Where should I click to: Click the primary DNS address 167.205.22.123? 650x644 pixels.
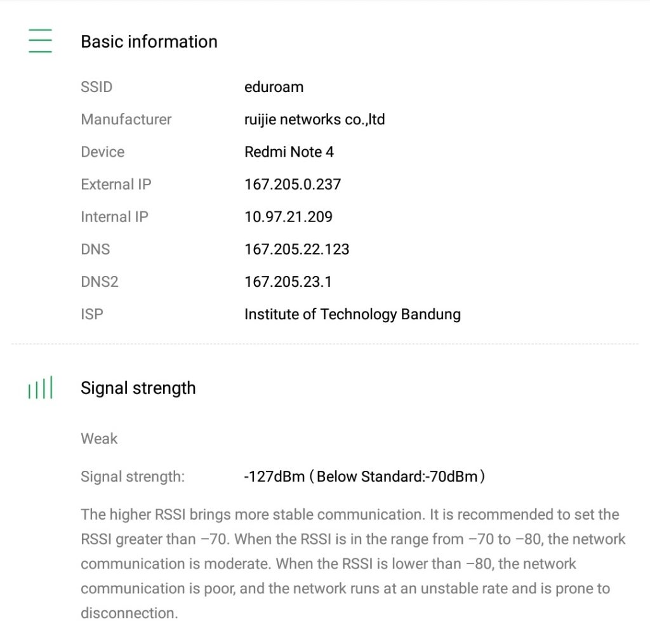[296, 249]
